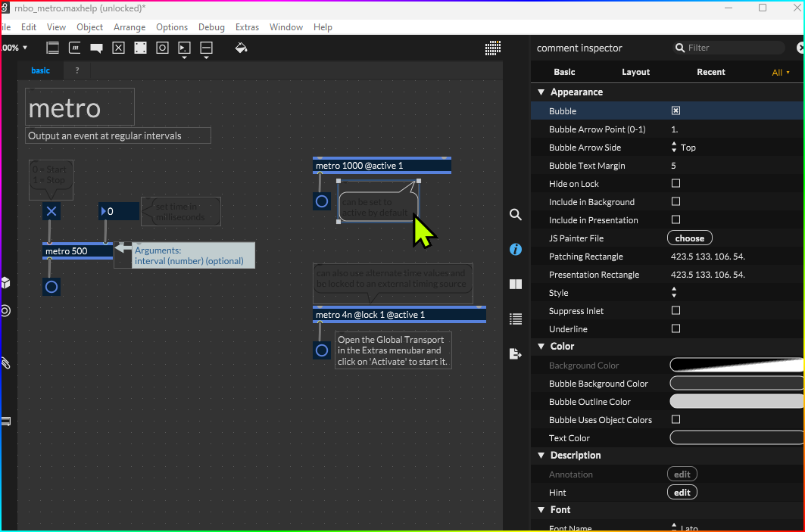Collapse the Appearance section
Screen dimensions: 805x532
tap(541, 92)
